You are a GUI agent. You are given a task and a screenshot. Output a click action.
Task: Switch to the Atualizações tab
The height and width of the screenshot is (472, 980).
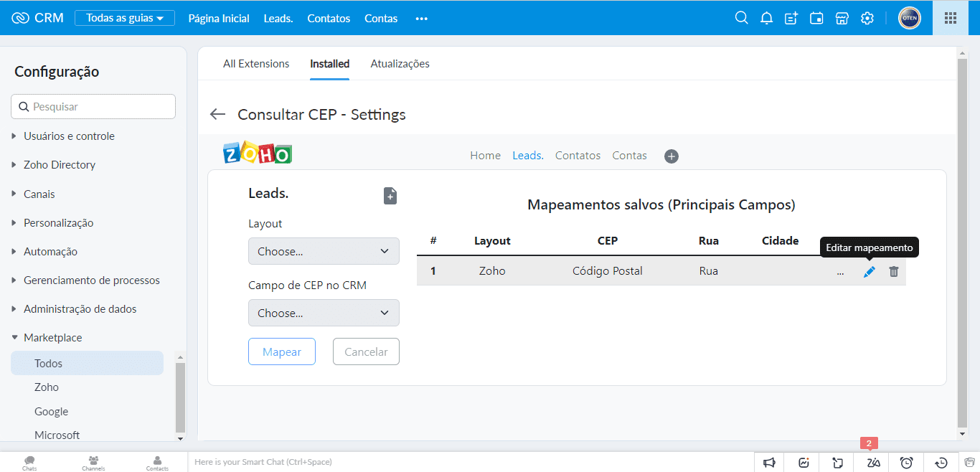tap(400, 64)
